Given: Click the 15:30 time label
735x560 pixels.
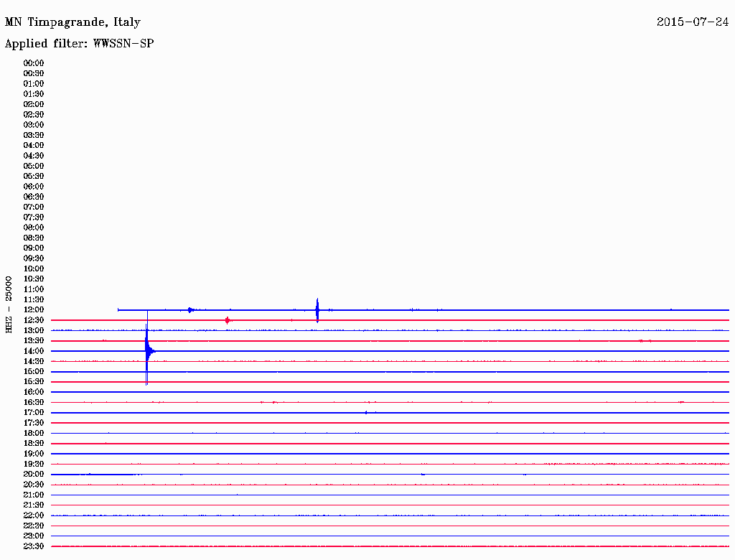Looking at the screenshot, I should [x=33, y=382].
